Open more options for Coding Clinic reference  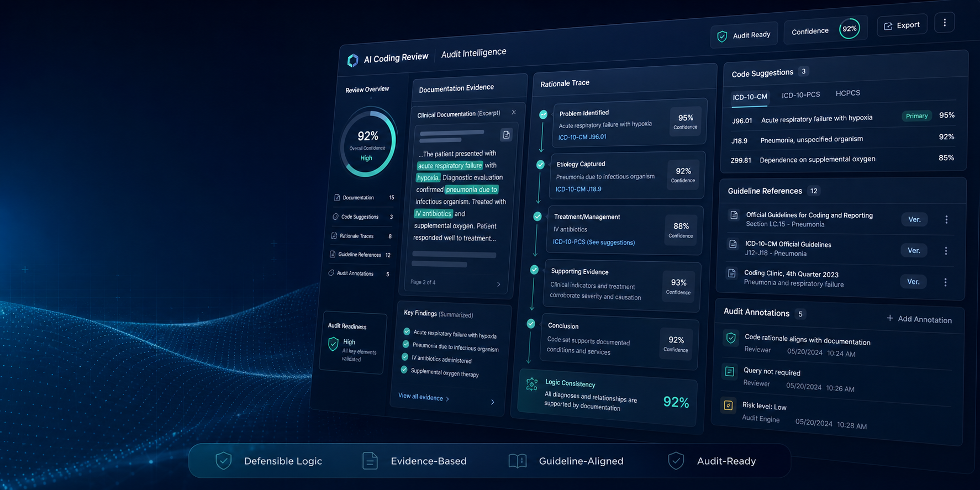[x=945, y=282]
